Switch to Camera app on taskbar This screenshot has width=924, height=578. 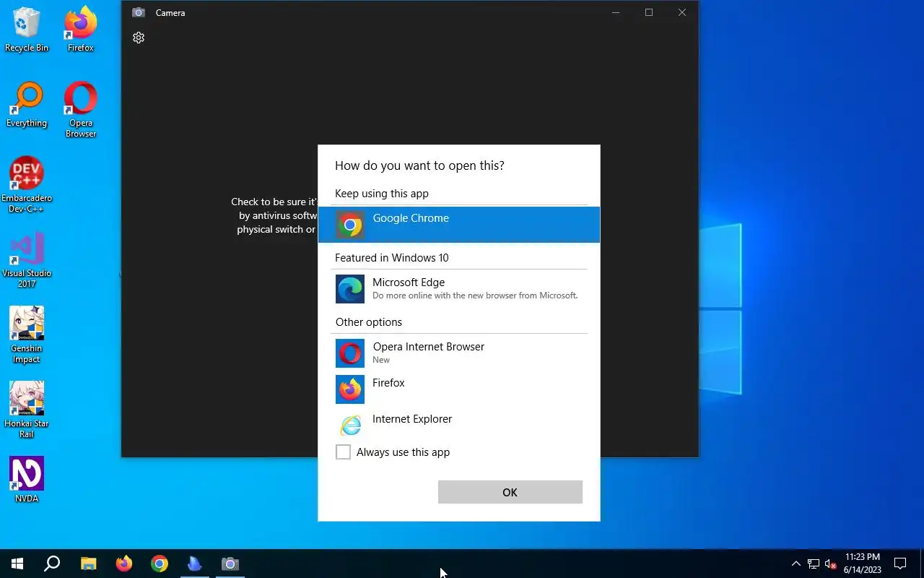coord(230,564)
